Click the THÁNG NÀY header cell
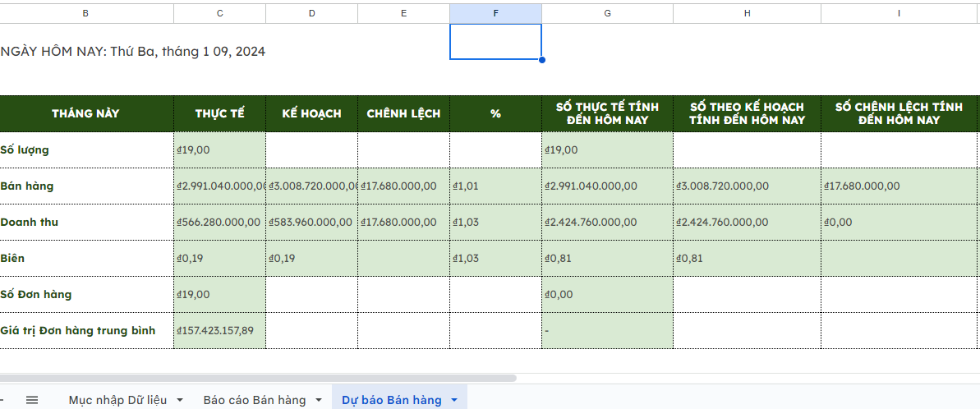Viewport: 980px width, 409px height. tap(86, 113)
